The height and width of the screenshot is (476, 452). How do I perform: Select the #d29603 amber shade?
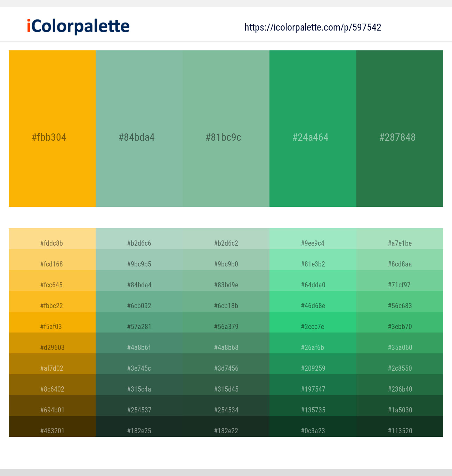pyautogui.click(x=52, y=343)
